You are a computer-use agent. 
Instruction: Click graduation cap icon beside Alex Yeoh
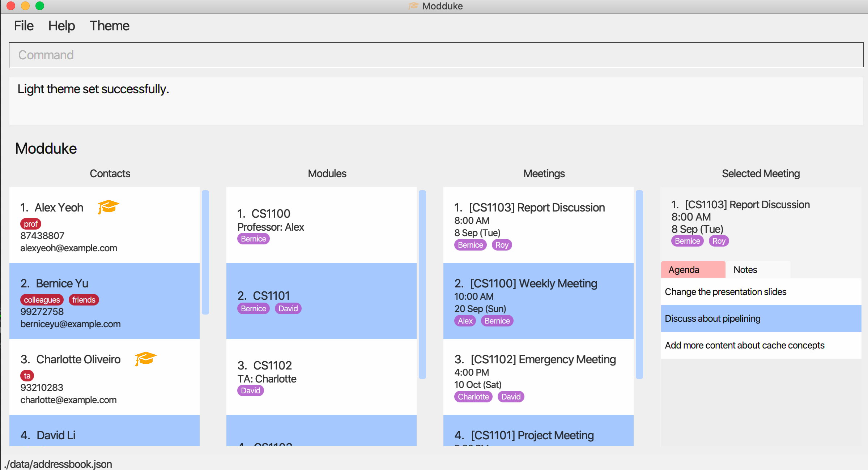[108, 207]
